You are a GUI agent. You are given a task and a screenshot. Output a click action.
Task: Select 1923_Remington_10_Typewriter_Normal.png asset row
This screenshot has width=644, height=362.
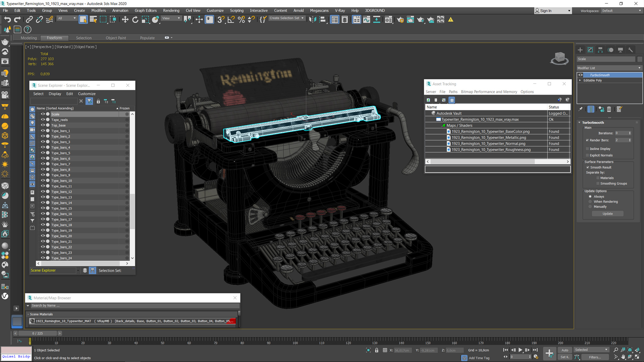pos(488,143)
